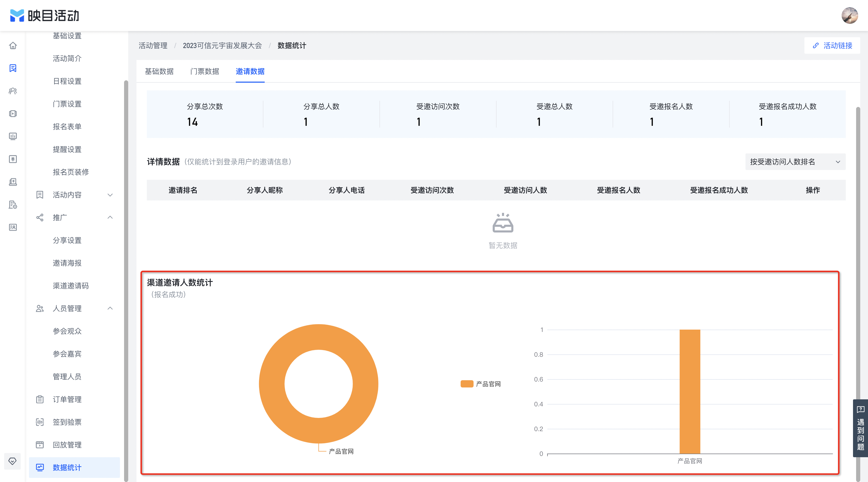Screen dimensions: 868x482
Task: Open 参会观众 in sidebar menu
Action: point(67,331)
